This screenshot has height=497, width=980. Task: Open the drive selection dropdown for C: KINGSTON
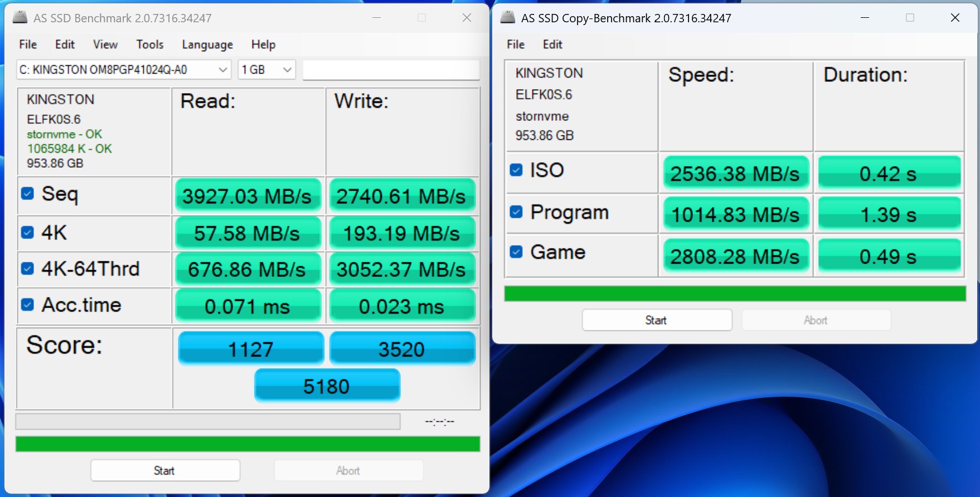[x=124, y=70]
